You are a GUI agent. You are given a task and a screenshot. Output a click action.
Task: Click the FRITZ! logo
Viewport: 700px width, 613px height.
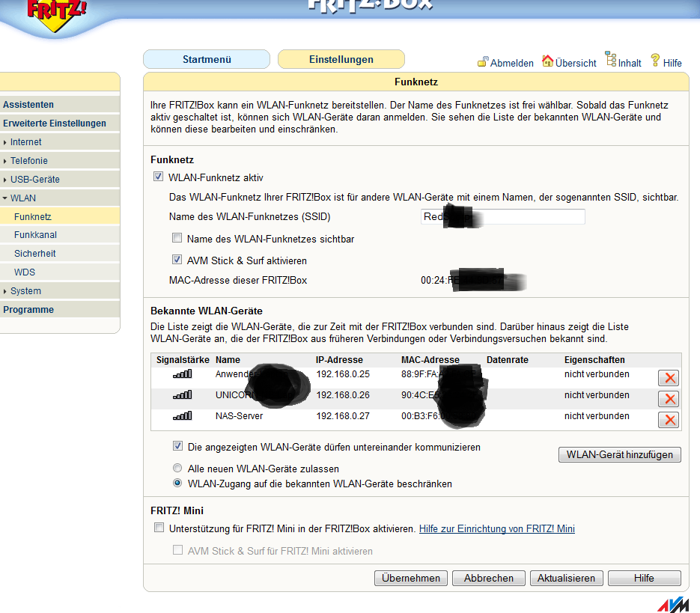[x=56, y=14]
